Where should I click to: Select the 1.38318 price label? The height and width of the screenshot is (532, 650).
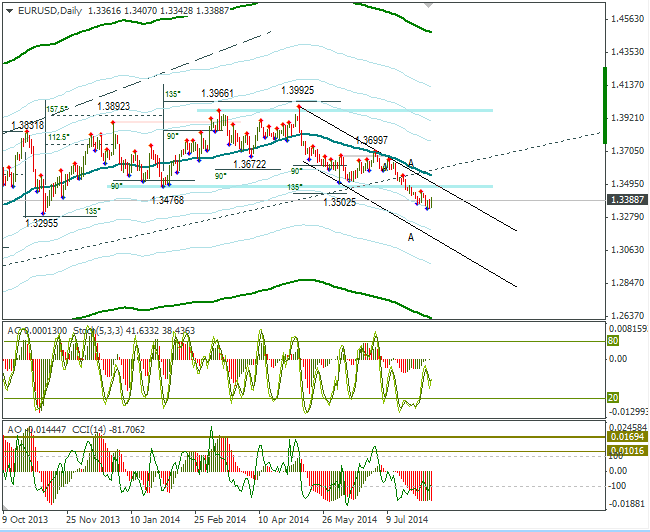click(28, 125)
